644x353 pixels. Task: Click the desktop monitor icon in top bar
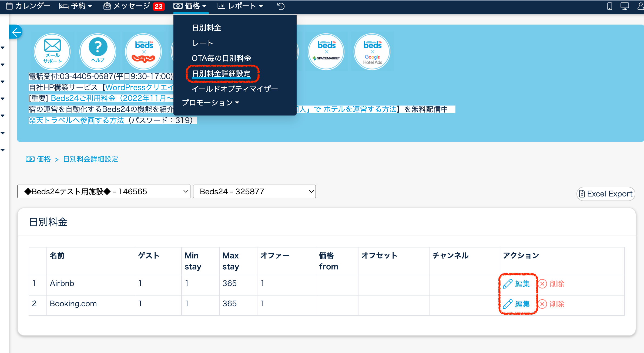tap(625, 6)
